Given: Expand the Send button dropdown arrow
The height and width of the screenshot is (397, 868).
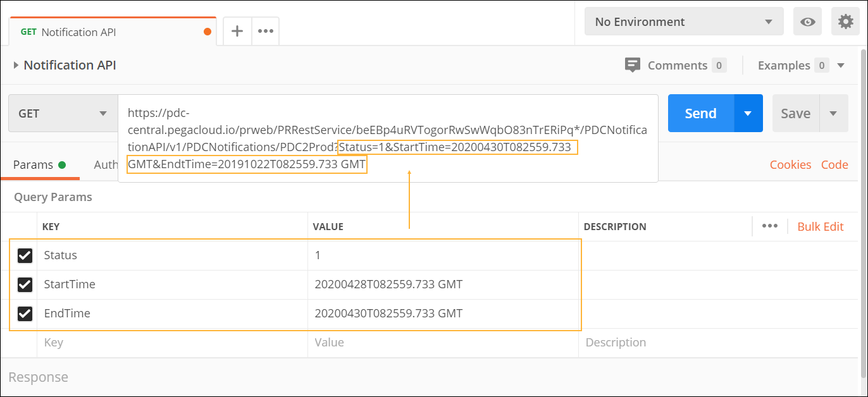Looking at the screenshot, I should tap(748, 114).
